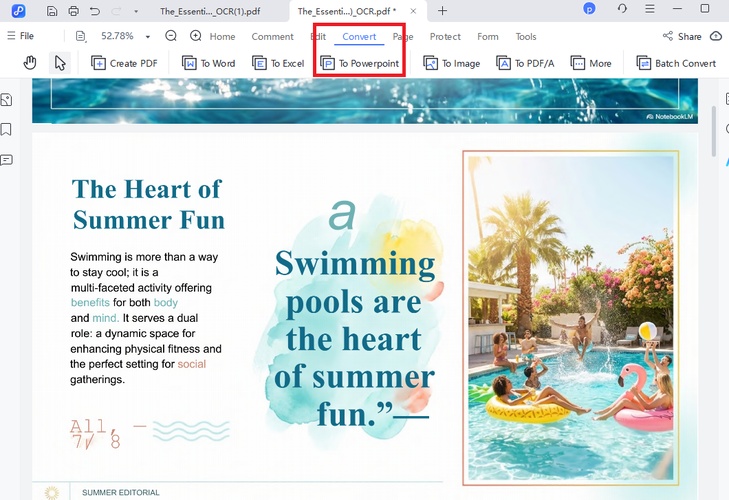
Task: Click the 52.78% zoom value field
Action: pyautogui.click(x=117, y=36)
